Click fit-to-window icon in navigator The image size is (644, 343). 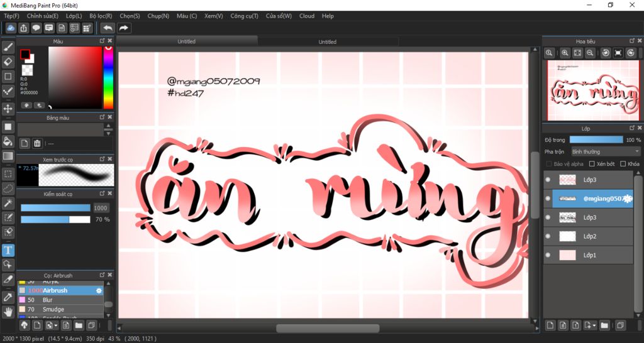577,53
